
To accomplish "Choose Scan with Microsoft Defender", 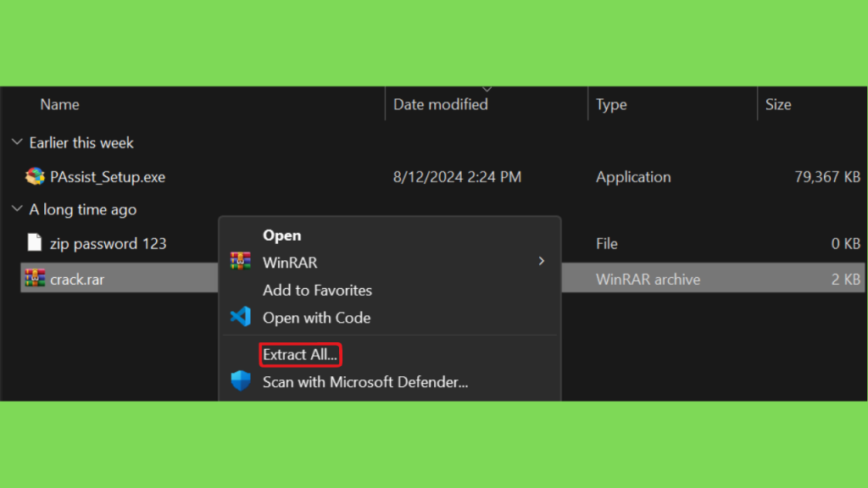I will pyautogui.click(x=365, y=382).
